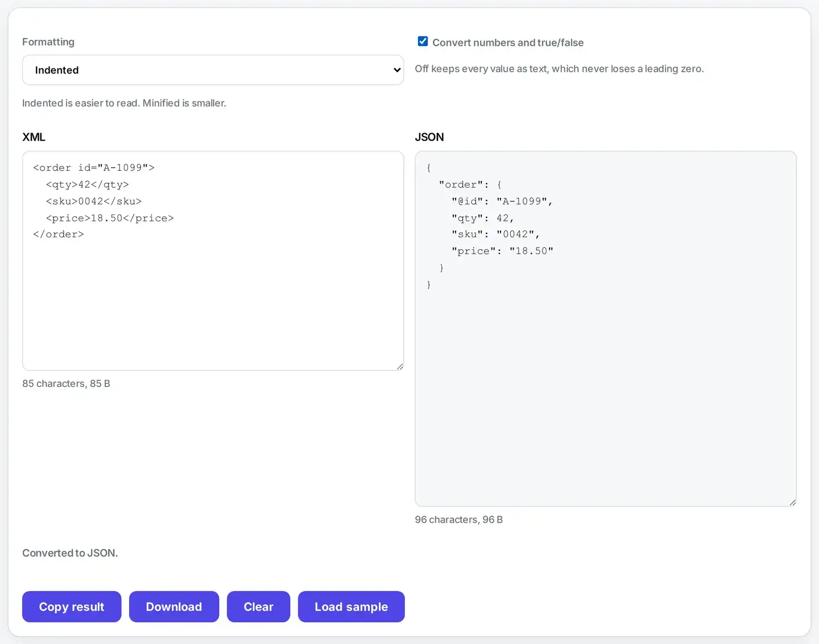This screenshot has height=644, width=819.
Task: Click the "price": "18.50" JSON line
Action: (x=502, y=251)
